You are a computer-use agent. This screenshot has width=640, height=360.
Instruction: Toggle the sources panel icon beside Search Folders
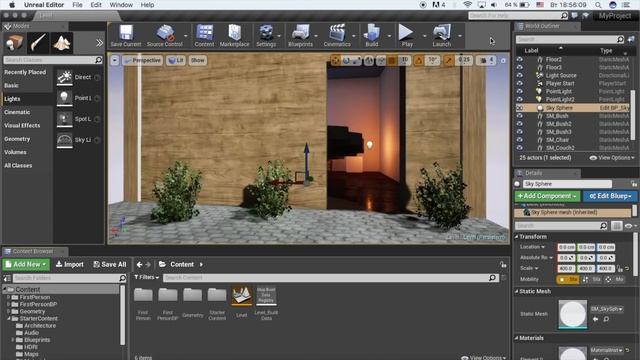coord(7,278)
